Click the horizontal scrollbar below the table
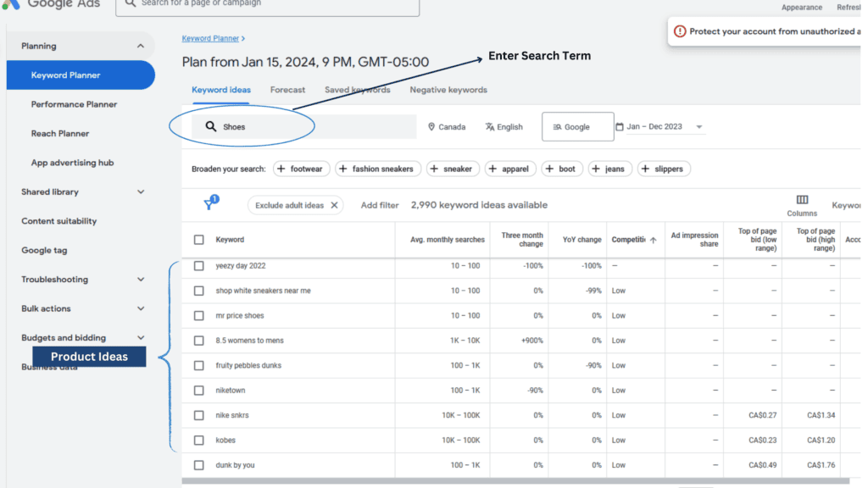The width and height of the screenshot is (868, 488). coord(515,481)
